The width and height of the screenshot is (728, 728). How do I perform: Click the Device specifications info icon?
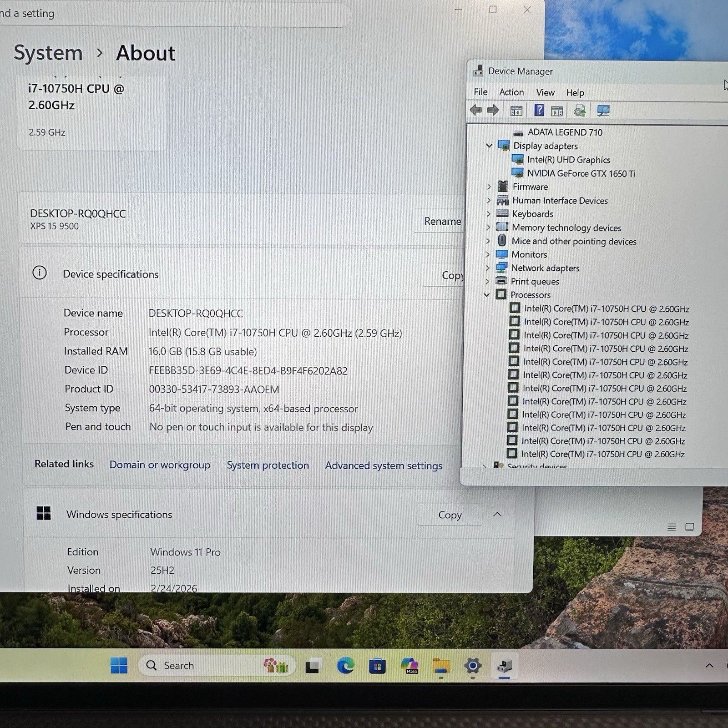[40, 273]
